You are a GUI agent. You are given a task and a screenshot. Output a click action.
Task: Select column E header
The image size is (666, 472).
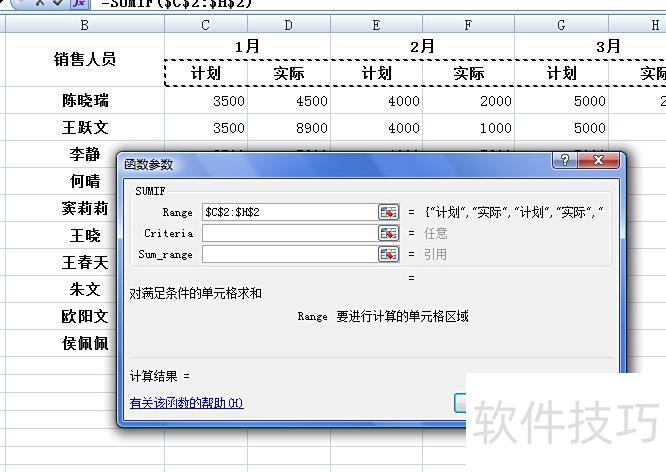[376, 25]
